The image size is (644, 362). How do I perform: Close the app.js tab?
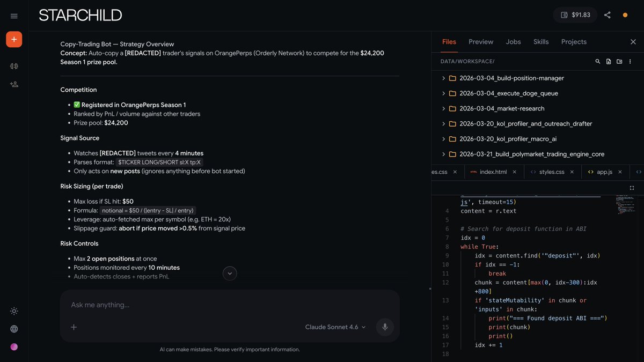coord(620,172)
